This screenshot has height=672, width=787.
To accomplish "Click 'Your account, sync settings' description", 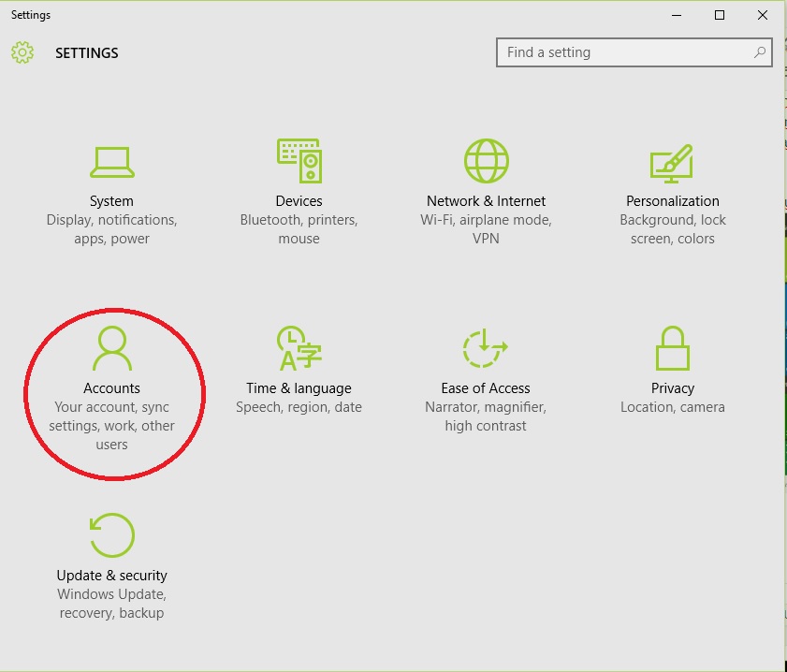I will click(112, 426).
